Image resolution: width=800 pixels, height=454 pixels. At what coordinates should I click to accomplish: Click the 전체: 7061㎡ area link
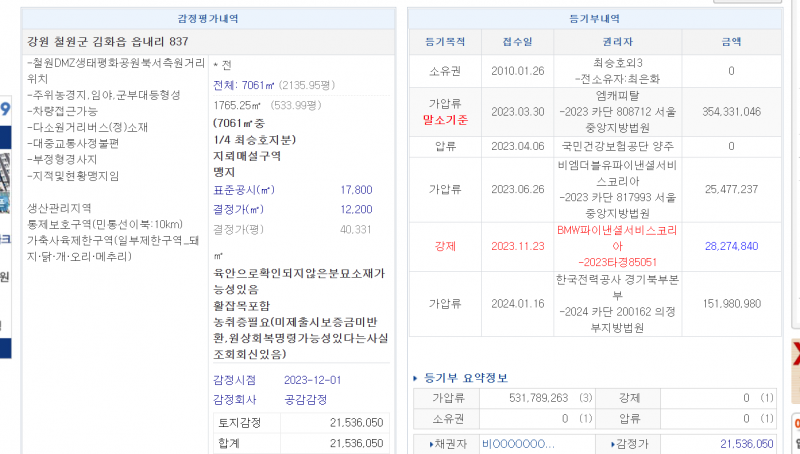(x=251, y=85)
